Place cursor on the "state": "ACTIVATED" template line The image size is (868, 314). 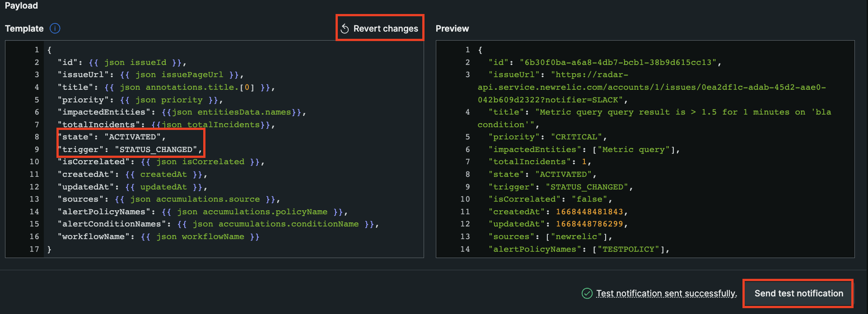click(x=112, y=137)
